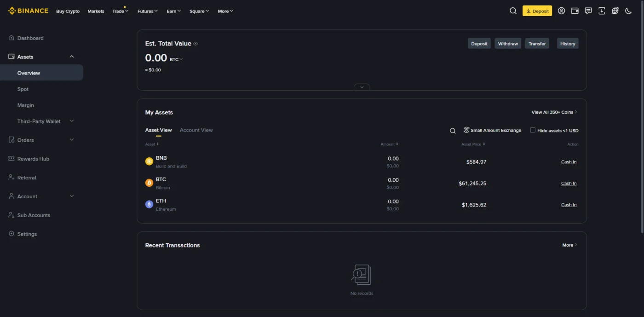Viewport: 644px width, 317px height.
Task: Expand the Orders sidebar chevron
Action: (71, 140)
